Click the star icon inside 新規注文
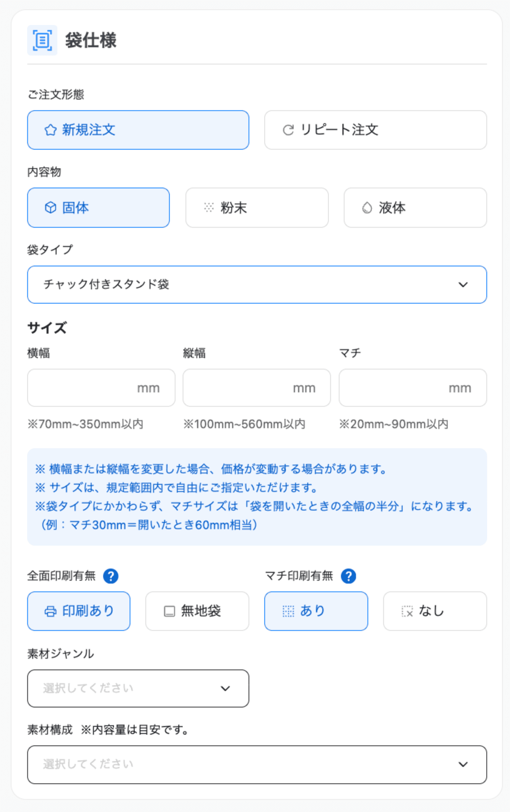The image size is (510, 812). [x=50, y=130]
